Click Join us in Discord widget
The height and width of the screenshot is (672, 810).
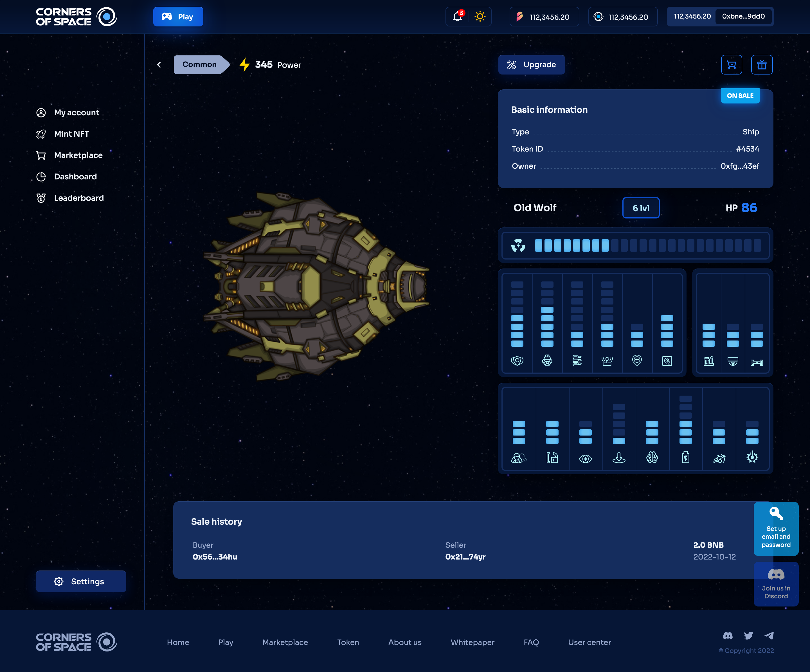tap(776, 584)
